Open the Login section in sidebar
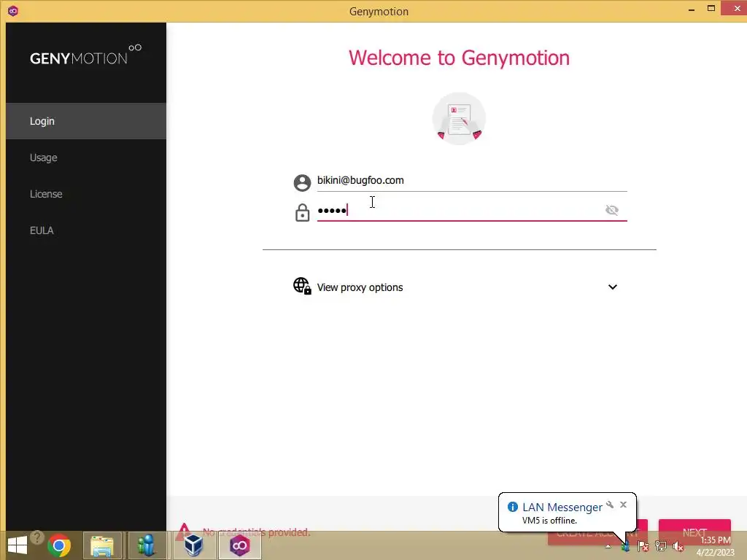 click(86, 121)
